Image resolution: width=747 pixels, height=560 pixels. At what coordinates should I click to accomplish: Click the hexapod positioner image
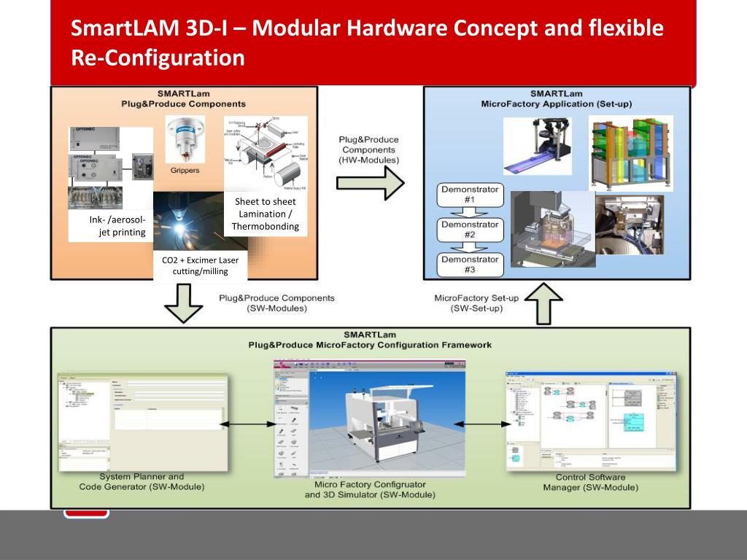pos(538,147)
